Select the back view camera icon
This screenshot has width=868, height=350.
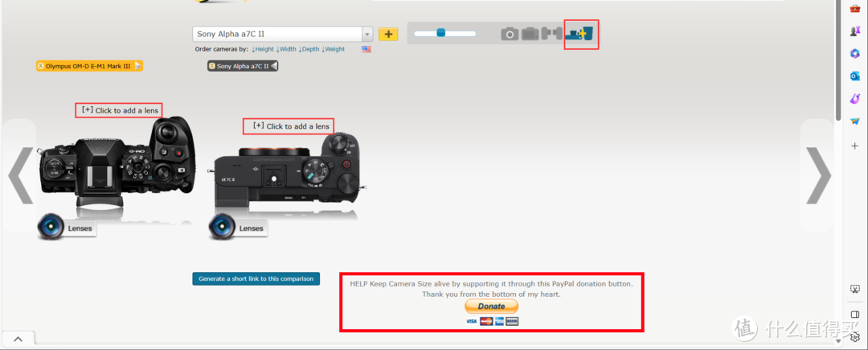click(x=530, y=35)
